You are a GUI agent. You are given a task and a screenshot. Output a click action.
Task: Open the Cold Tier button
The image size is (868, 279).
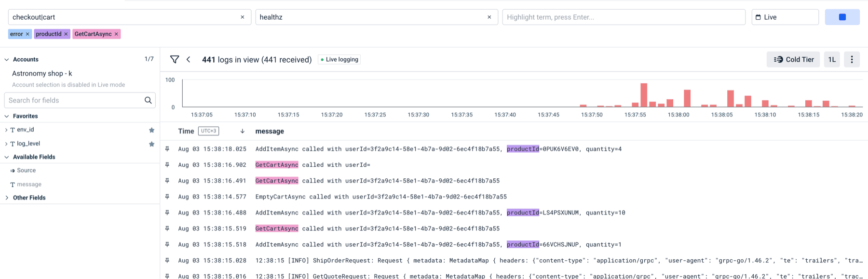pos(793,60)
